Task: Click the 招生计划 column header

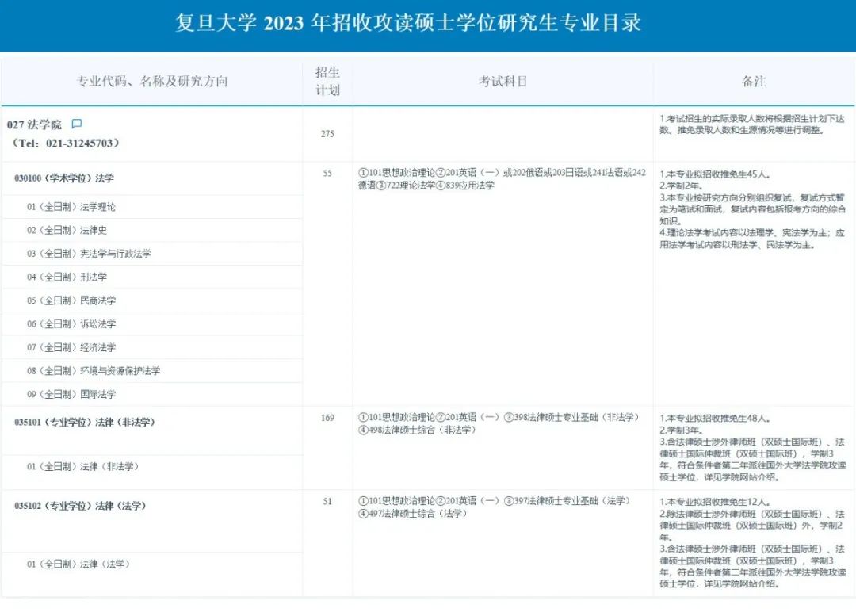Action: 327,82
